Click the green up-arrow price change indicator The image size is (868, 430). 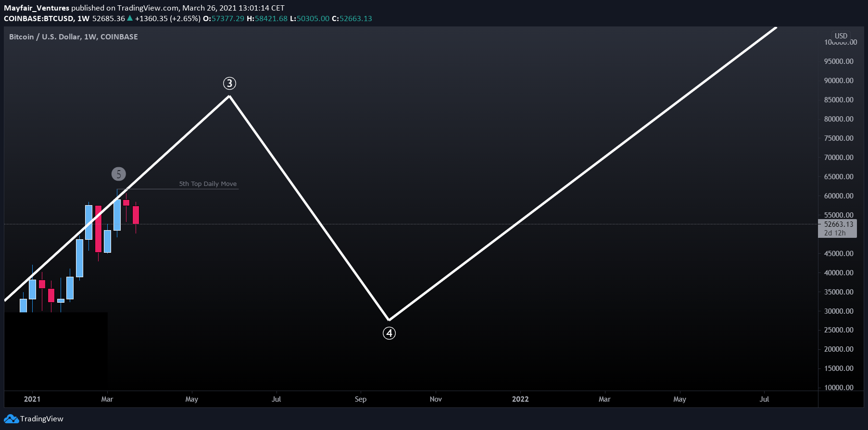click(x=130, y=18)
